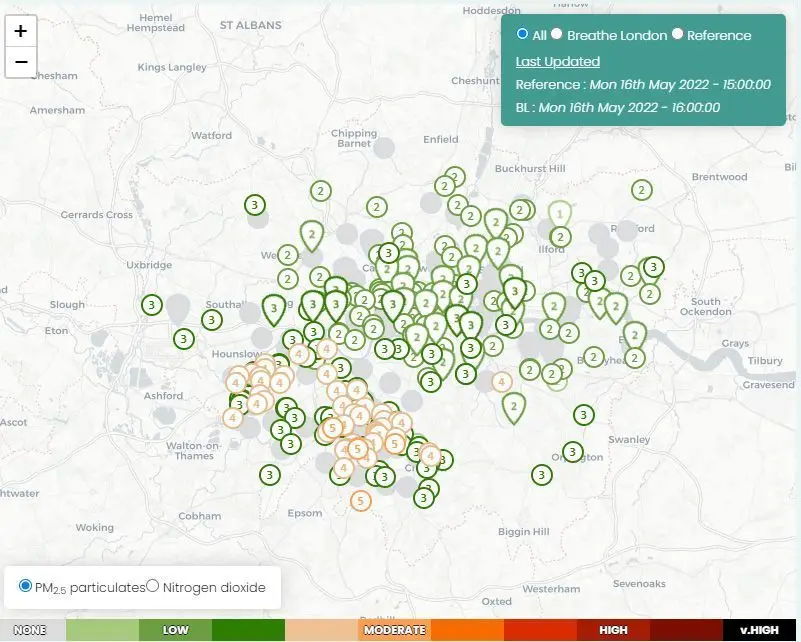The height and width of the screenshot is (642, 801).
Task: Click the marker 2 south of Enfield top
Action: [454, 177]
